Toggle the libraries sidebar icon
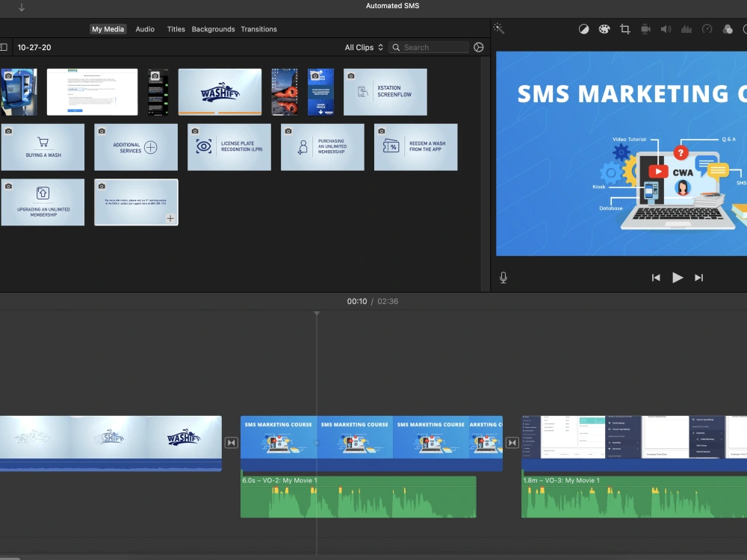The width and height of the screenshot is (747, 560). 3,47
